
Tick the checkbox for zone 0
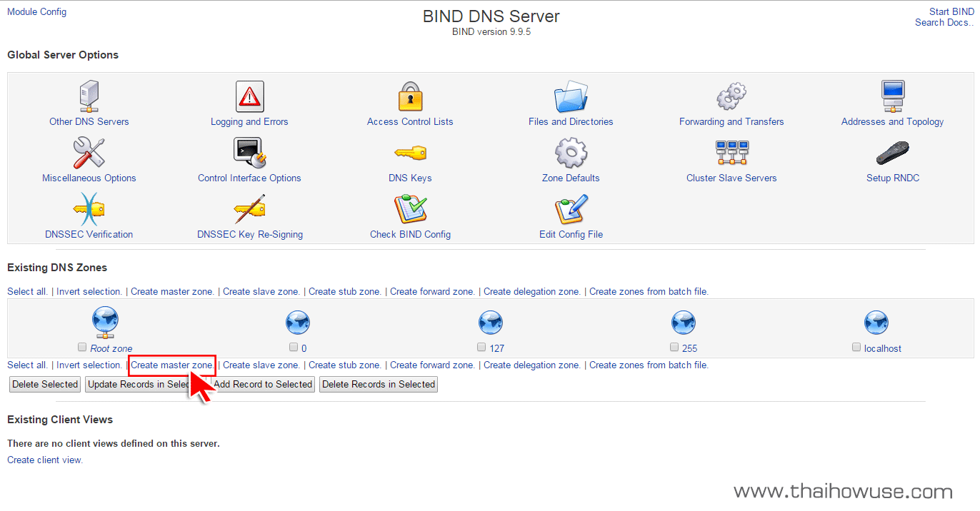point(294,348)
